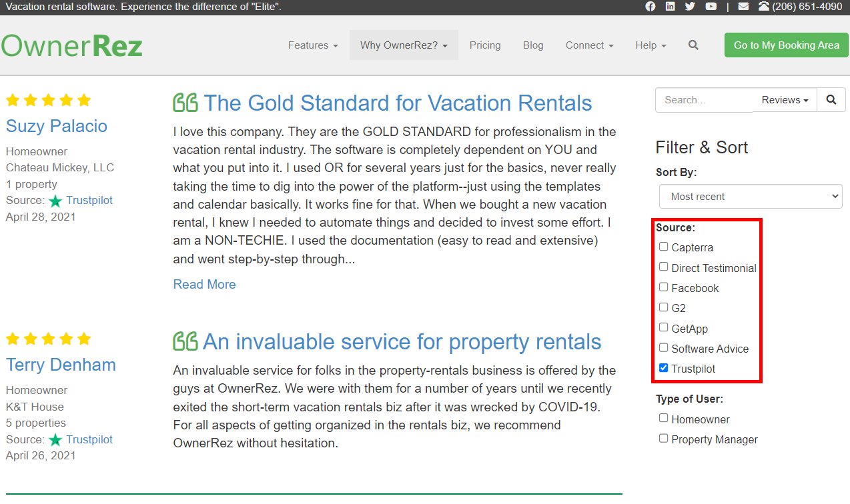Expand the Help menu

pyautogui.click(x=651, y=45)
